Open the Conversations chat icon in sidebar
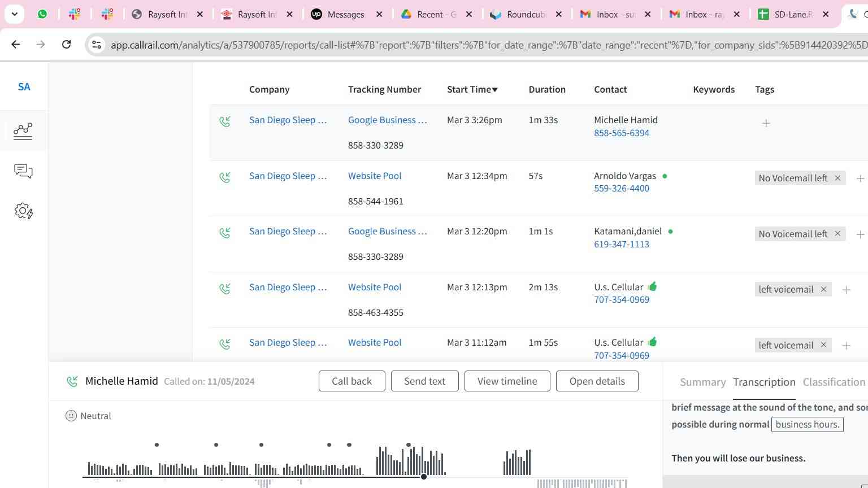 point(23,171)
